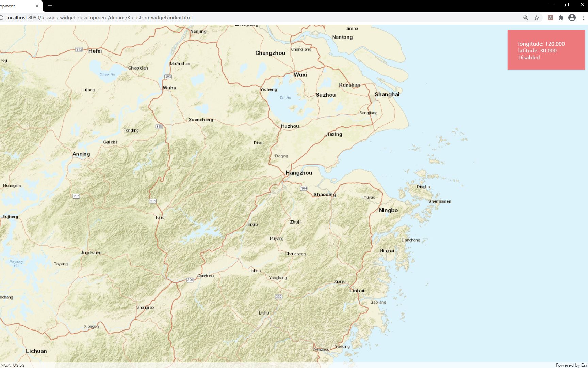Open the Adobe Acrobat extension icon
This screenshot has width=588, height=368.
click(550, 18)
